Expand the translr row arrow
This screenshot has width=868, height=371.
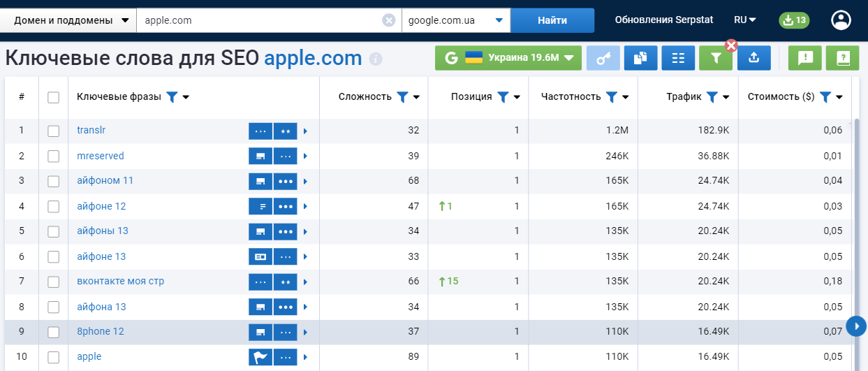point(305,131)
